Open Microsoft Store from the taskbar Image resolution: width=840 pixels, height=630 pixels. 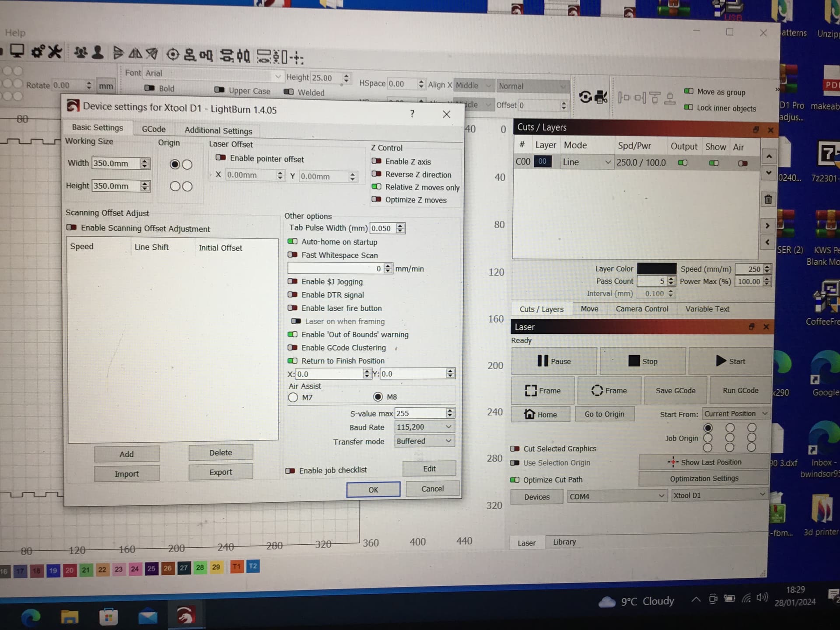click(x=108, y=617)
